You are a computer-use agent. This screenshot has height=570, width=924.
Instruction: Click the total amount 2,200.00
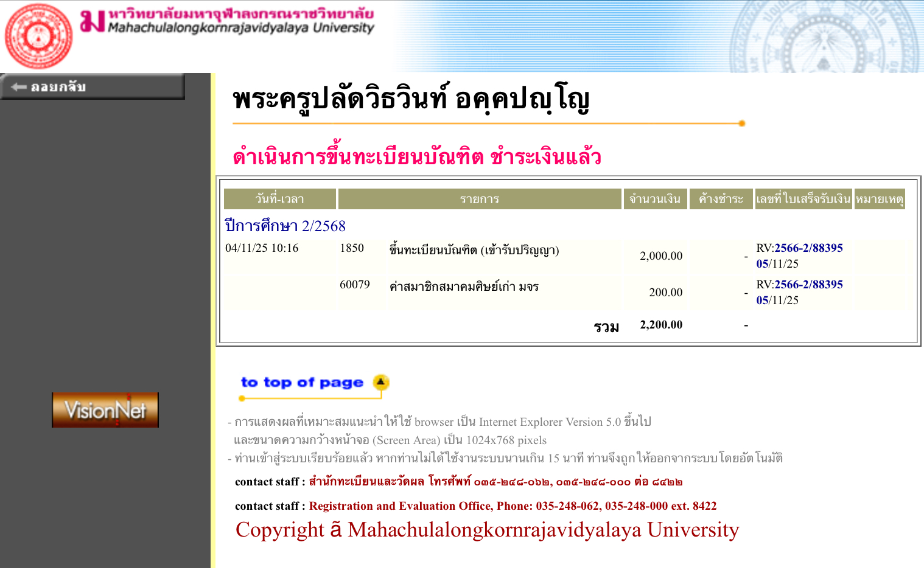(661, 325)
